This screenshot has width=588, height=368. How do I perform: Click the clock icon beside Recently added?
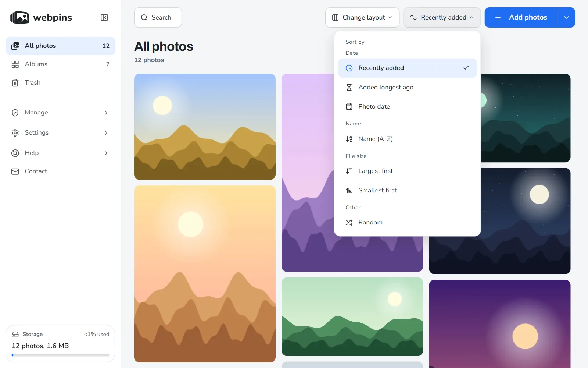click(x=349, y=68)
